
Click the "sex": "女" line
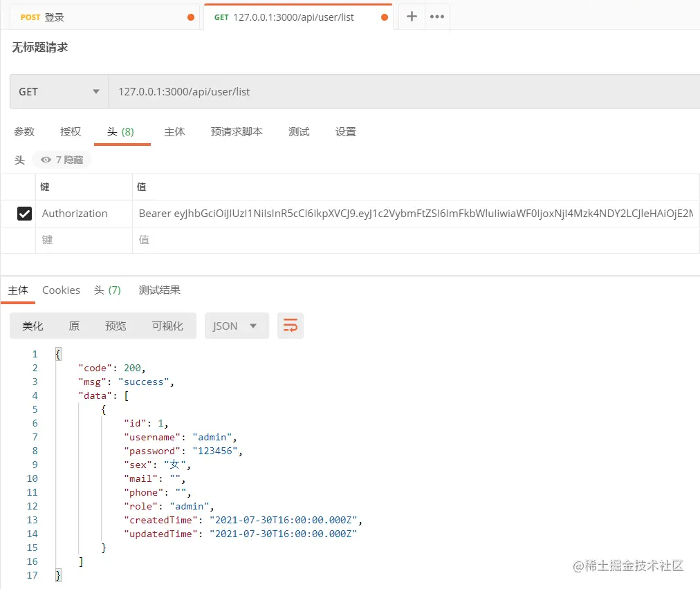(157, 465)
